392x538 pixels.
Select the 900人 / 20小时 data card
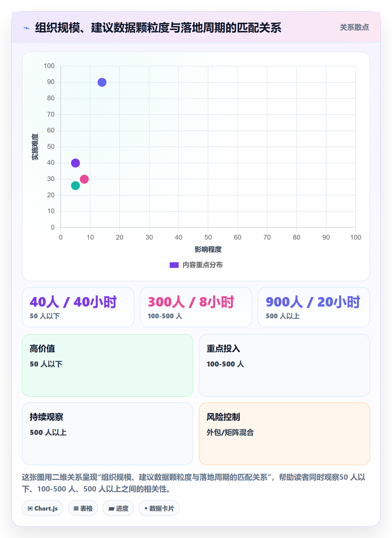click(x=314, y=307)
